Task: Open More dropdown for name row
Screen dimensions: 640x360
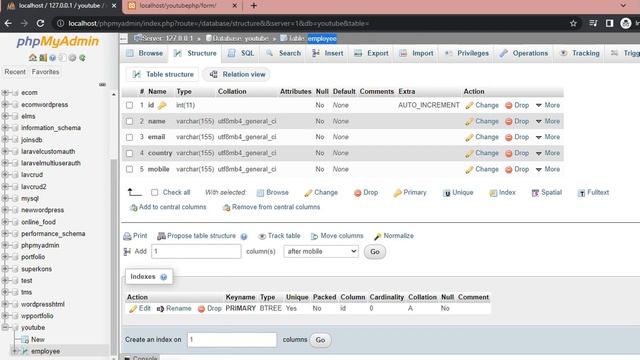Action: pyautogui.click(x=548, y=121)
